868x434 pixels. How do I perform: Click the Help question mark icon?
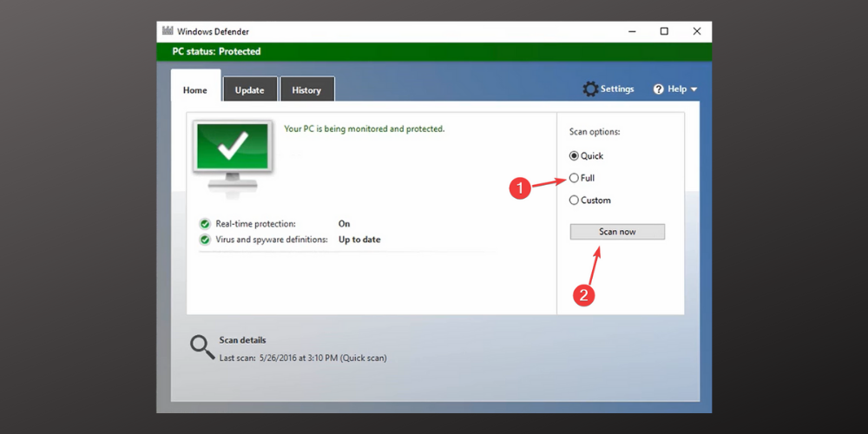[658, 89]
